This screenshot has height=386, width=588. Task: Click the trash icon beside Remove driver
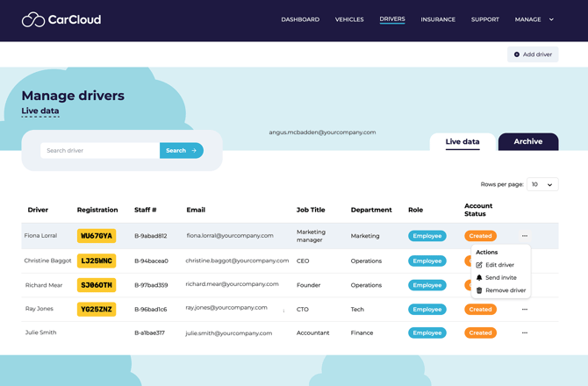[479, 290]
